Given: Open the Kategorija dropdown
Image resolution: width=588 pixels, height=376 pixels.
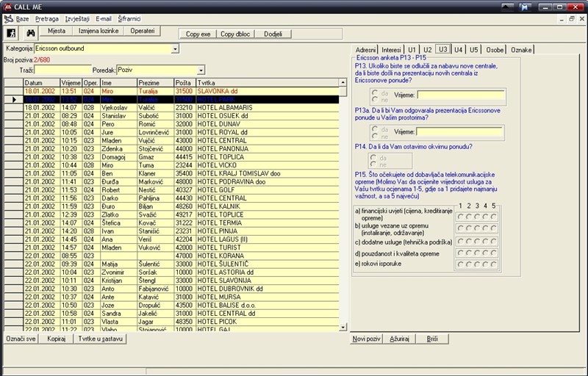Looking at the screenshot, I should click(175, 48).
